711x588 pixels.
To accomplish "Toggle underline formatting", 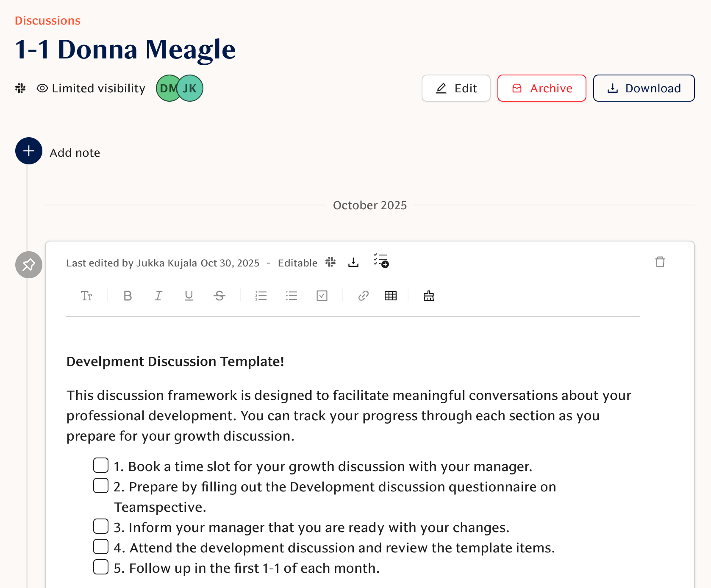I will [189, 296].
